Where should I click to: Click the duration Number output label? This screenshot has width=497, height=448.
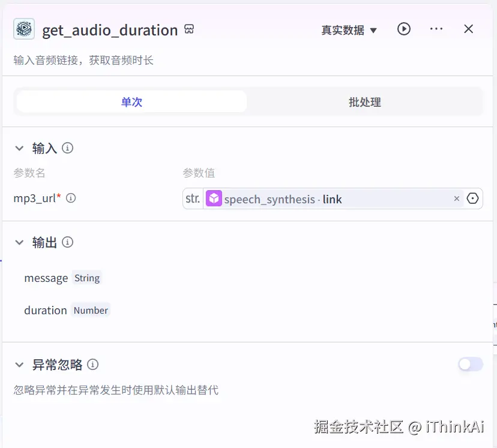[45, 310]
